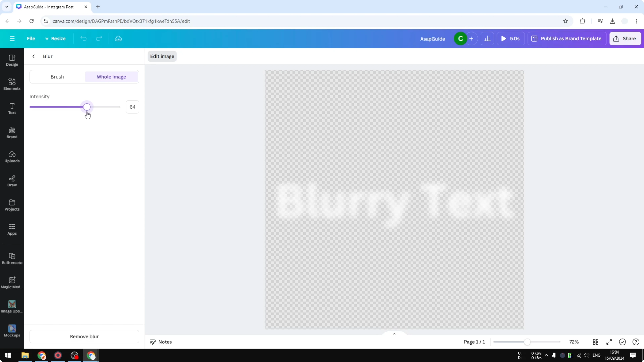
Task: Open the Projects panel
Action: point(12,205)
